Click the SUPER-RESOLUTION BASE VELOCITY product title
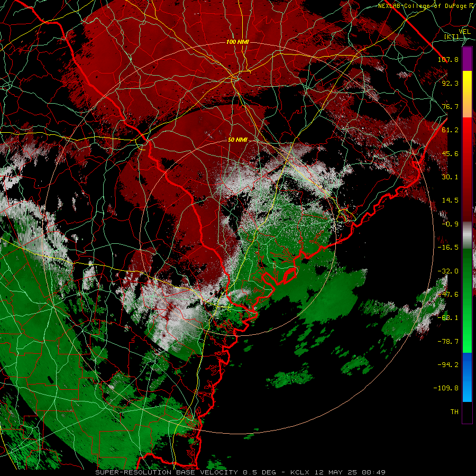476x476 pixels. pyautogui.click(x=167, y=472)
